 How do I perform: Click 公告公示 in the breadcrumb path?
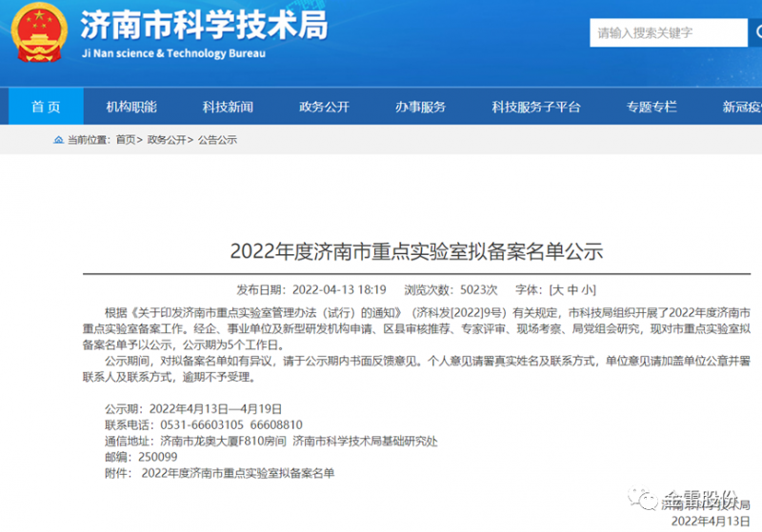[217, 140]
